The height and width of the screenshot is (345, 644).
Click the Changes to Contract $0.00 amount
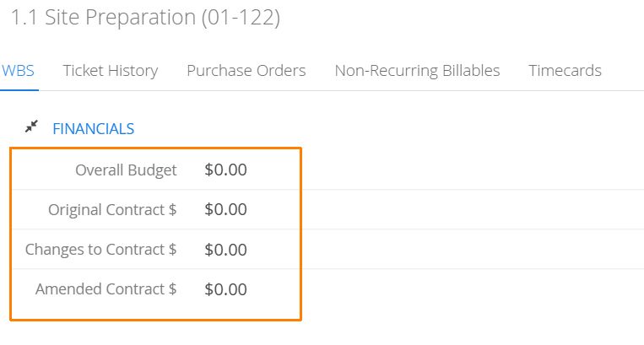[226, 250]
